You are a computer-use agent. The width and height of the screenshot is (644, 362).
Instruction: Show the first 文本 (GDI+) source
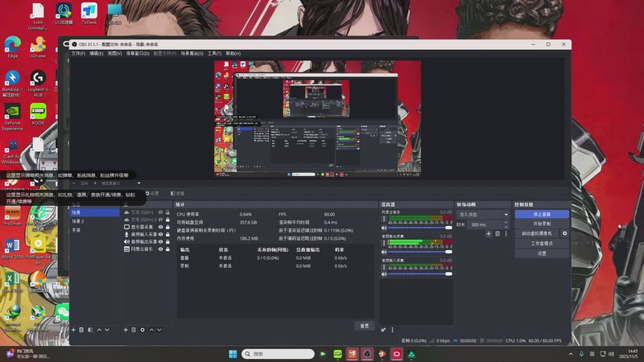(160, 212)
